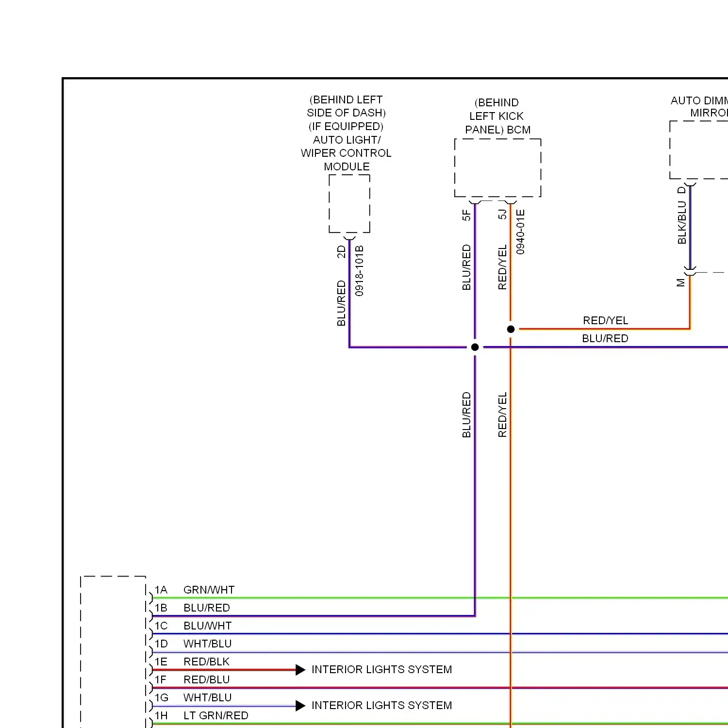728x728 pixels.
Task: Select connector code 0918-101B
Action: coord(359,271)
